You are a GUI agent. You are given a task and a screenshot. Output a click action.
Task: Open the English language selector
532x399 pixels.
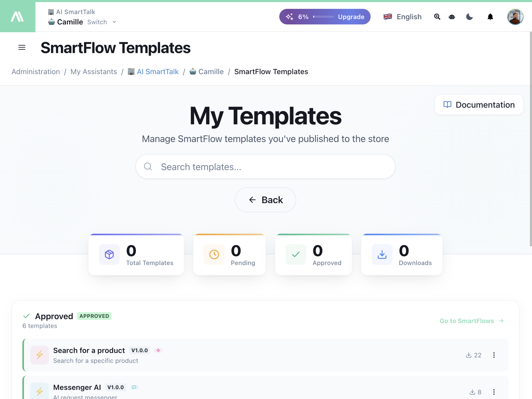click(x=402, y=17)
